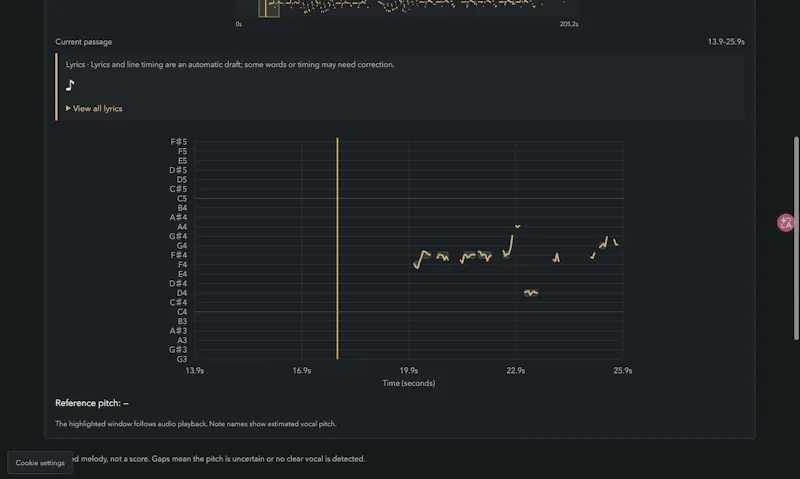The height and width of the screenshot is (479, 800).
Task: Click the 'Current passage' label
Action: pyautogui.click(x=84, y=42)
